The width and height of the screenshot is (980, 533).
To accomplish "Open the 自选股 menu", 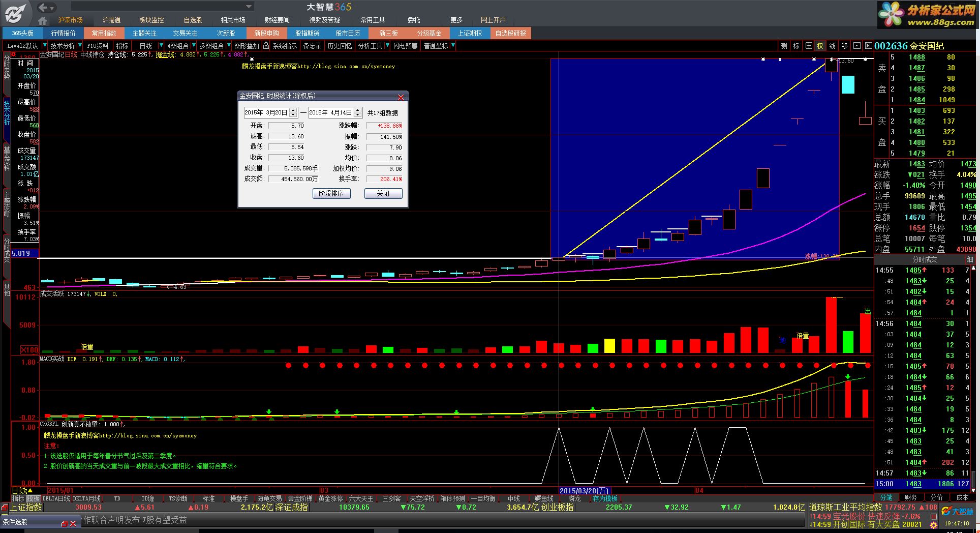I will point(193,20).
